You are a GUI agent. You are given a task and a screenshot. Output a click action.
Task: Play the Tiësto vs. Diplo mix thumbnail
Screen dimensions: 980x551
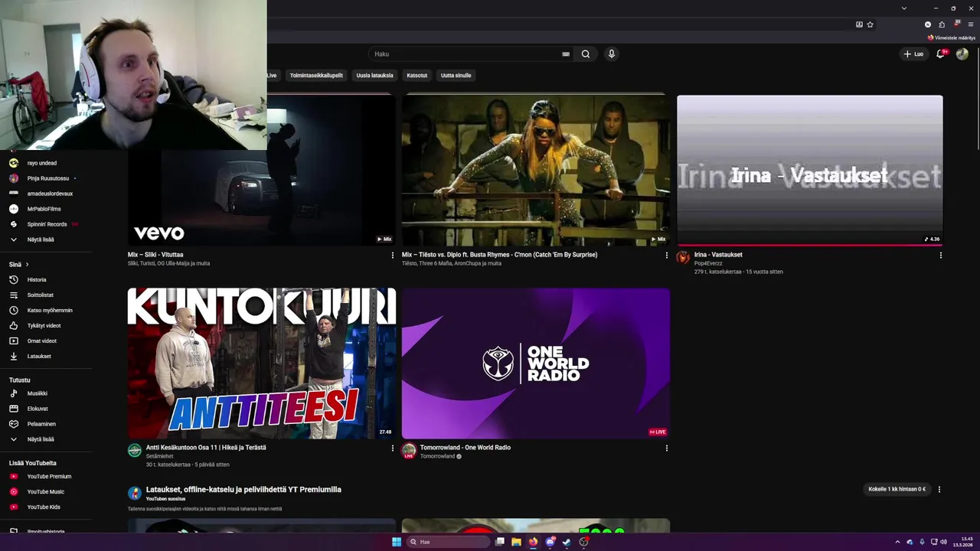coord(536,170)
